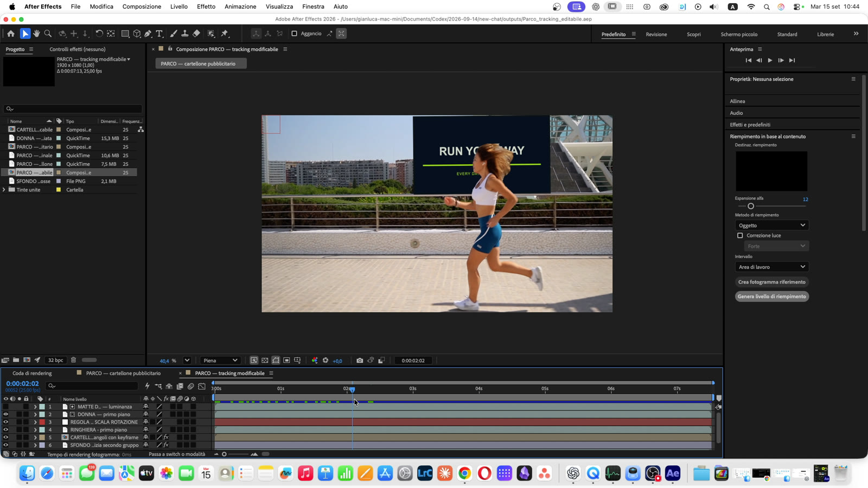The height and width of the screenshot is (488, 868).
Task: Select the Eraser tool
Action: point(196,34)
